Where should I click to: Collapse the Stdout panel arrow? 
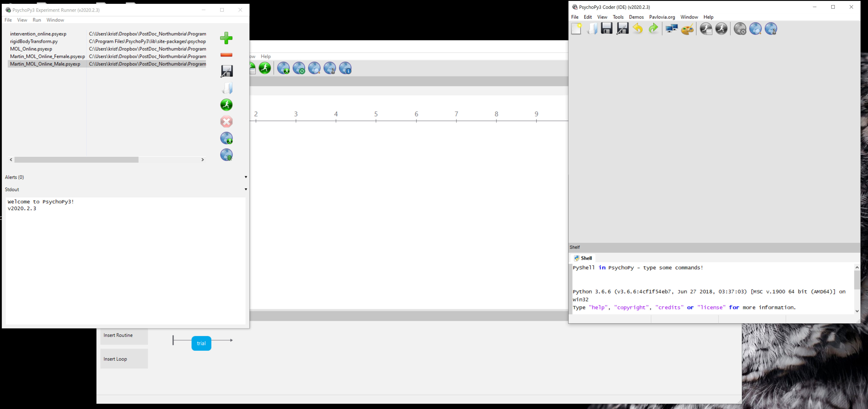point(246,189)
